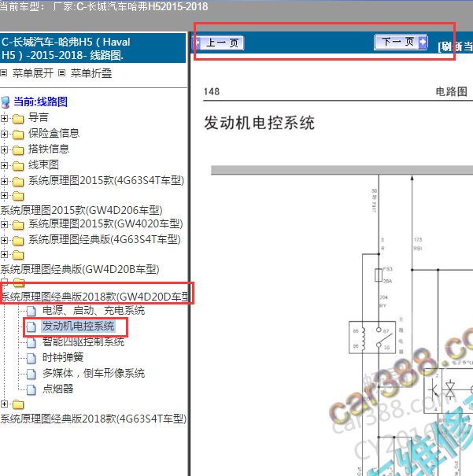The width and height of the screenshot is (473, 476).
Task: Click folder icon above 系统原理图2015款(GW4D206车型)
Action: [18, 197]
